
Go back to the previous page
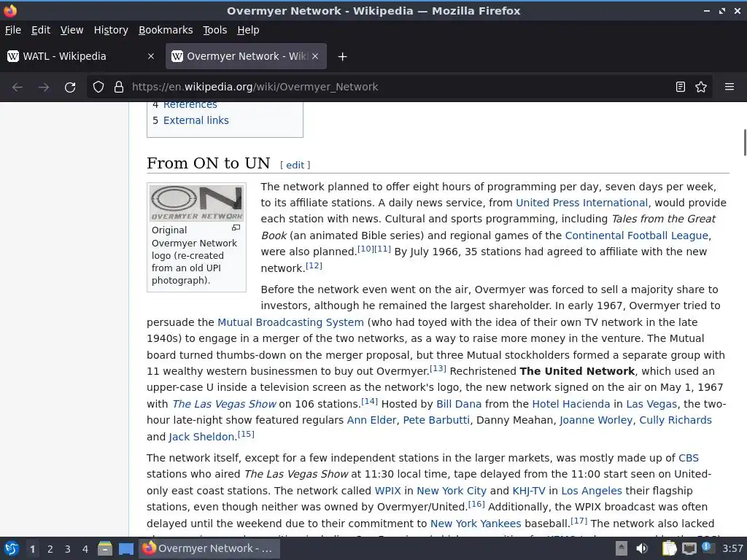click(18, 87)
